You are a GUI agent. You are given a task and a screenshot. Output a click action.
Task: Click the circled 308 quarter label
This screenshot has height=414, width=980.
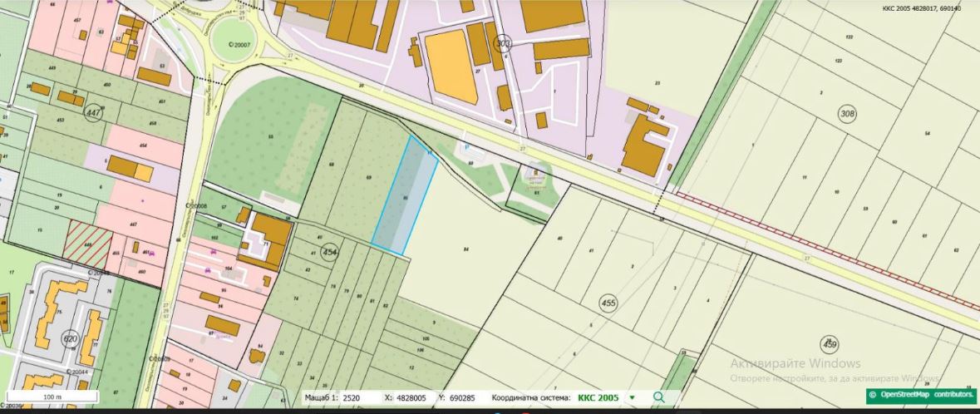pyautogui.click(x=847, y=114)
